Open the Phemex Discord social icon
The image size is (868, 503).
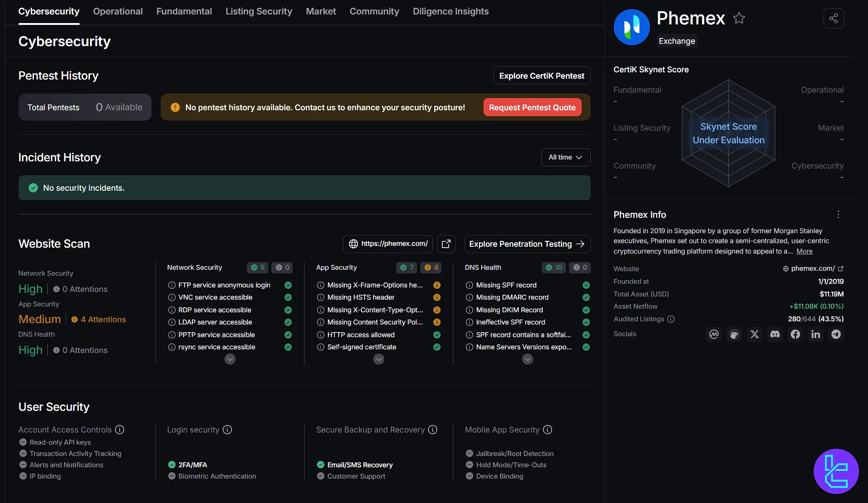(775, 334)
